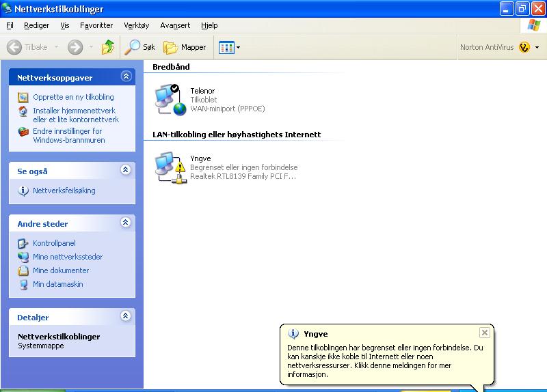Click Endre innstillinger for Windows-brannmuren link
This screenshot has height=392, width=547.
(x=69, y=135)
